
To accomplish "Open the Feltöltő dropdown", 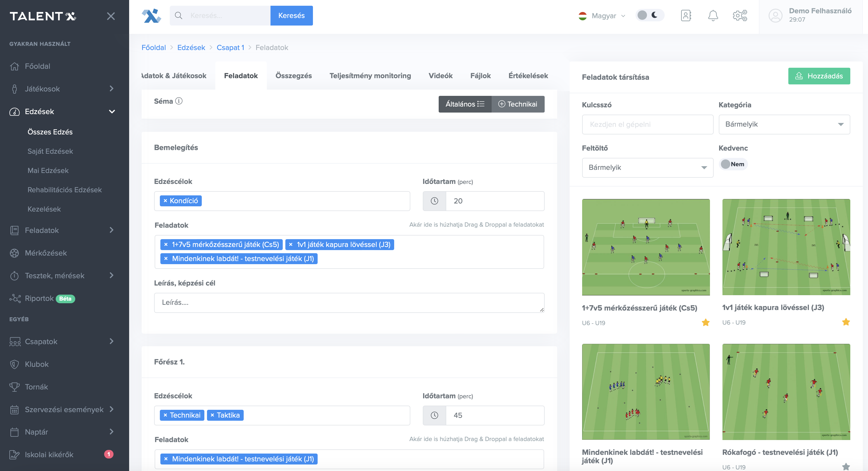I will coord(647,168).
